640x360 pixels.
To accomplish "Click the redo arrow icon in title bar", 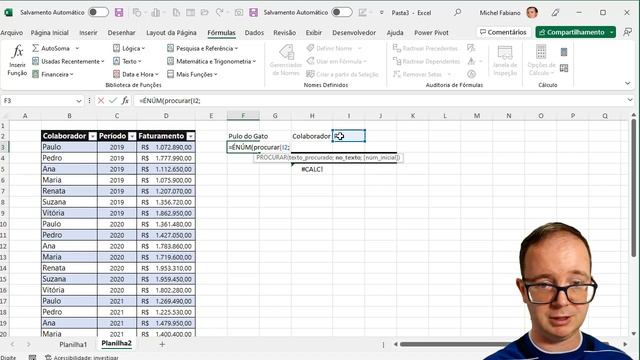I will pos(220,12).
